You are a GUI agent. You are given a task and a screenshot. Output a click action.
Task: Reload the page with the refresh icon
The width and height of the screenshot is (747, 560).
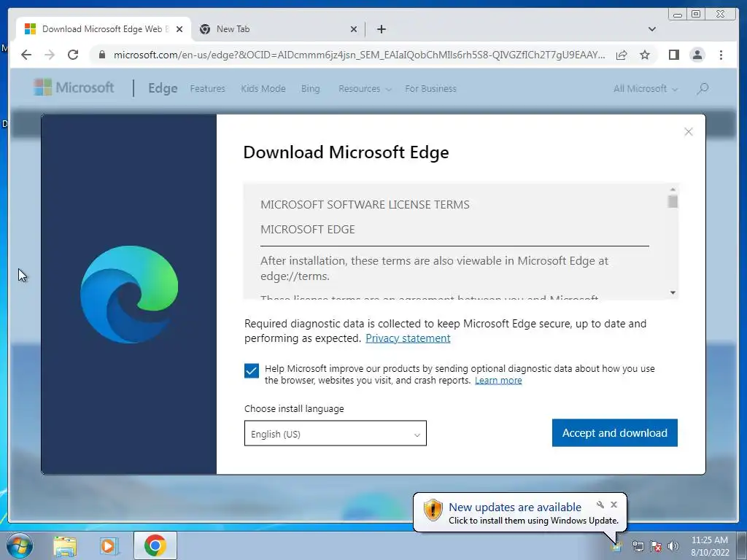(x=73, y=55)
